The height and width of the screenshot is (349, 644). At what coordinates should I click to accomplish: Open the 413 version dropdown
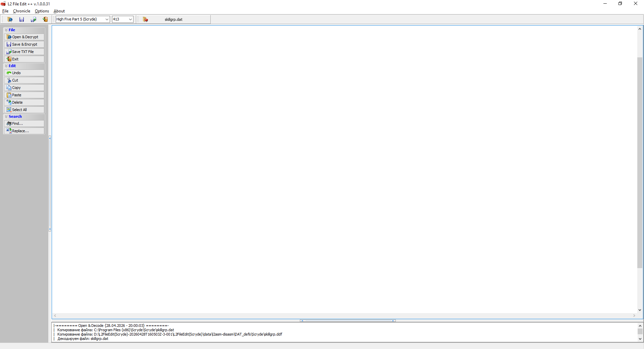(130, 19)
